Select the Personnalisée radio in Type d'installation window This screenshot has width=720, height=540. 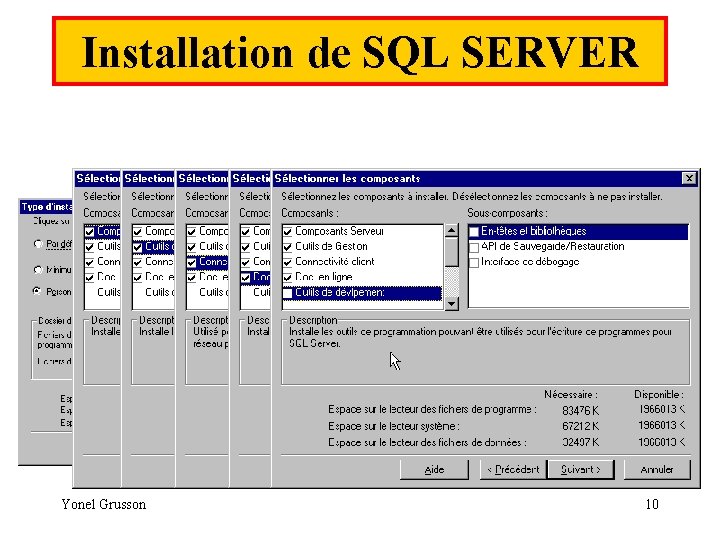(x=37, y=291)
